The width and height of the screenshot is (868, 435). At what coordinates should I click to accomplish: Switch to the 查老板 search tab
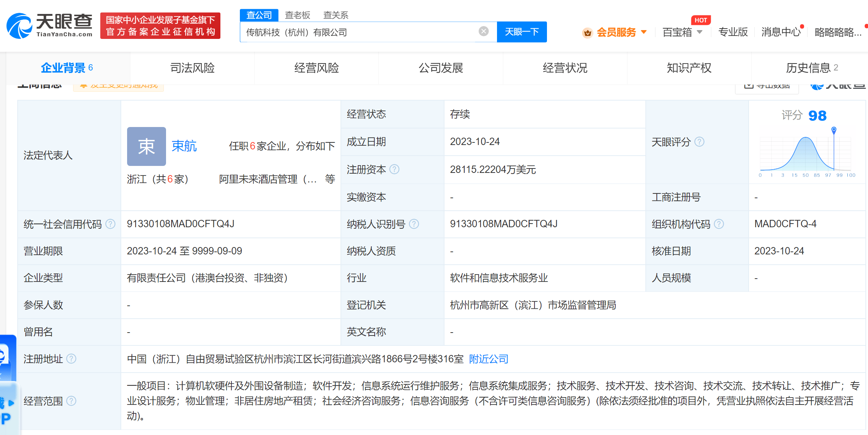click(x=298, y=15)
